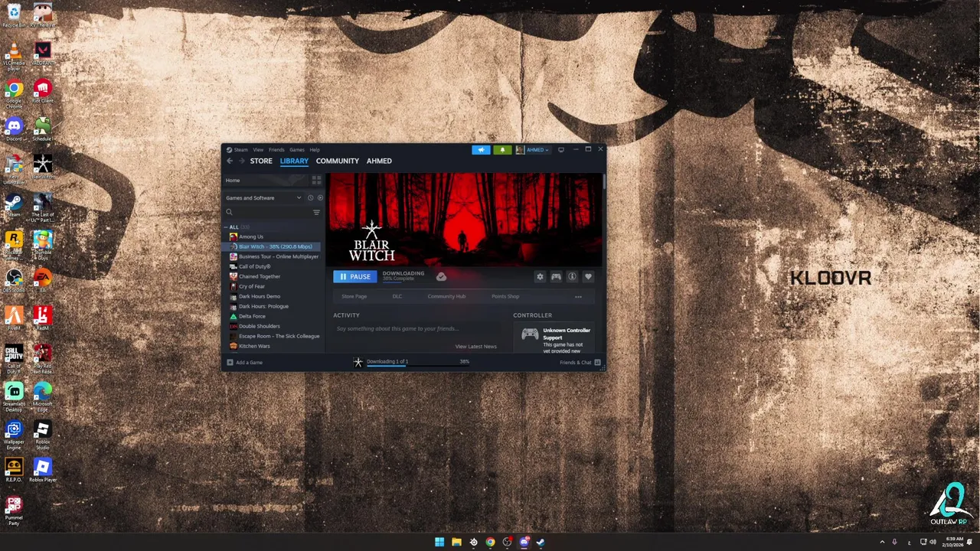The height and width of the screenshot is (551, 980).
Task: Open the DLC link
Action: [x=397, y=296]
